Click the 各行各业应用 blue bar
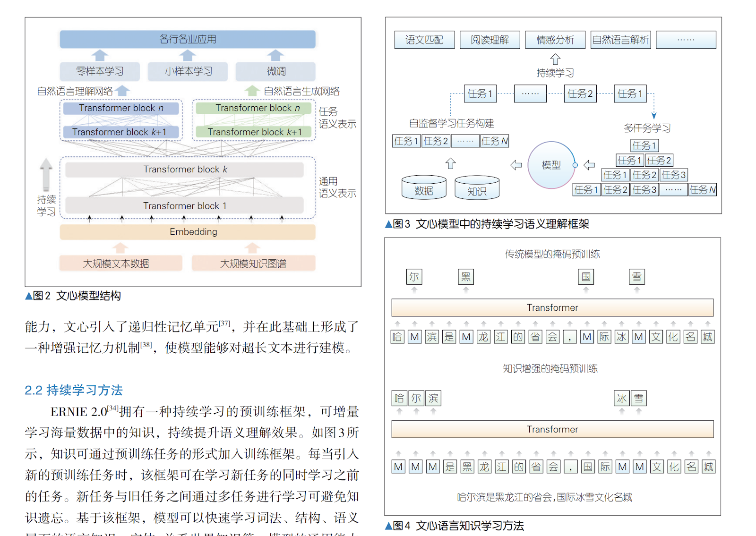 pyautogui.click(x=188, y=39)
